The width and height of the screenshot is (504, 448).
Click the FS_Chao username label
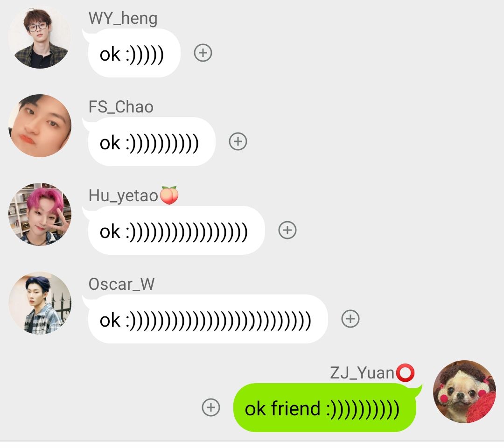[121, 107]
